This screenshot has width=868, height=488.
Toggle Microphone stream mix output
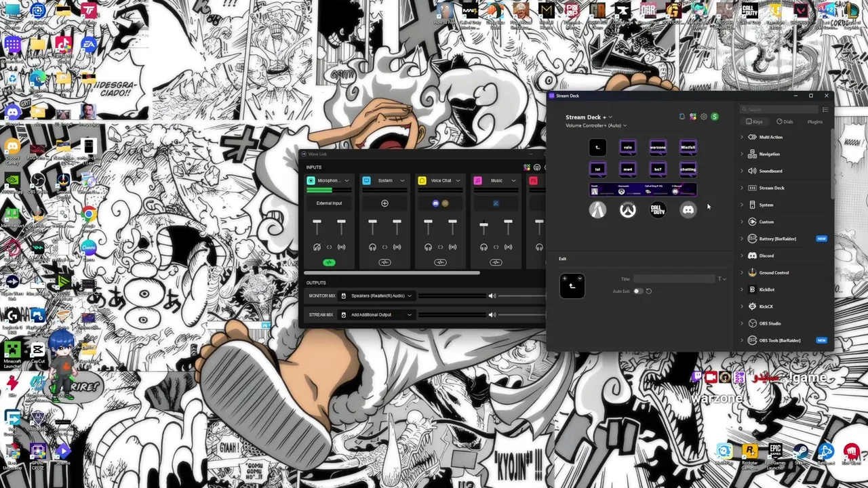point(341,247)
